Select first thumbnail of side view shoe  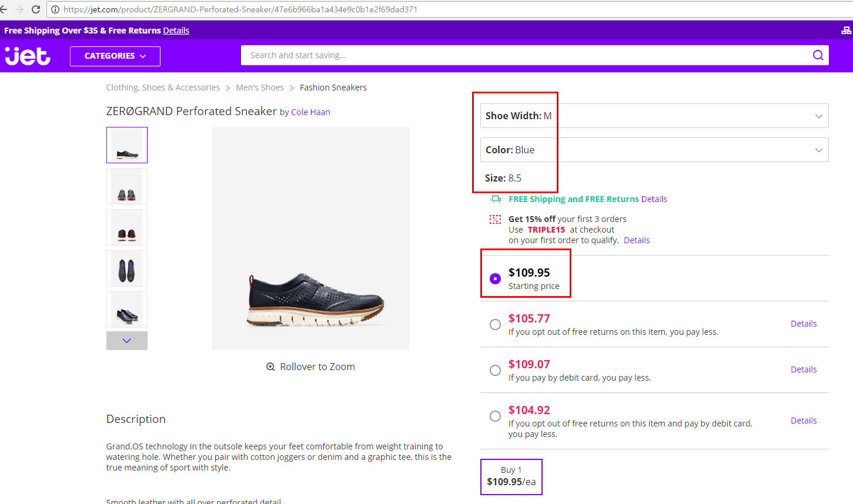pos(127,145)
